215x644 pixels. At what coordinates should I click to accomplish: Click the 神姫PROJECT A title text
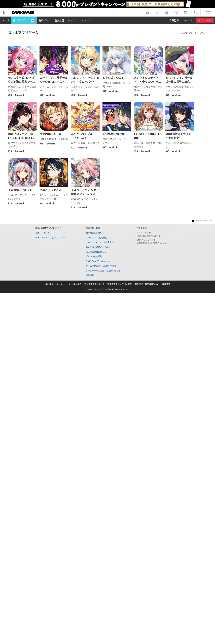(50, 134)
